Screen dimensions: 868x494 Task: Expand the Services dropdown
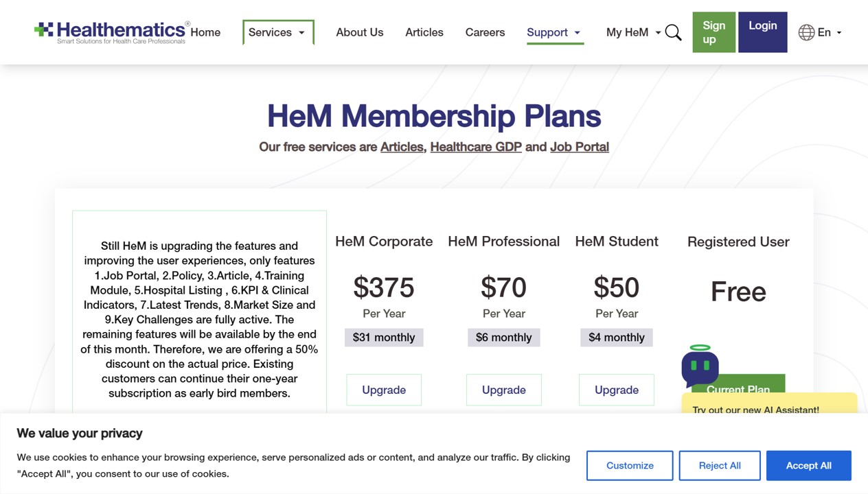click(278, 32)
